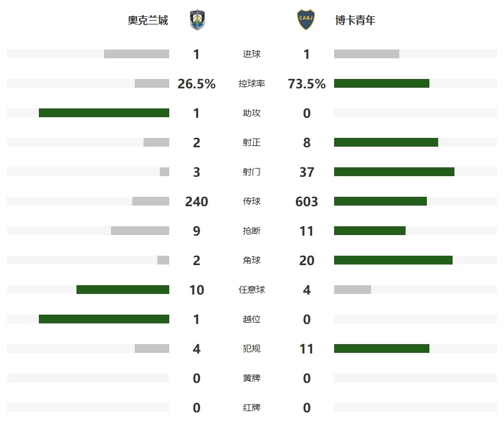This screenshot has width=504, height=445.
Task: Select the 进球 stat label
Action: point(251,54)
